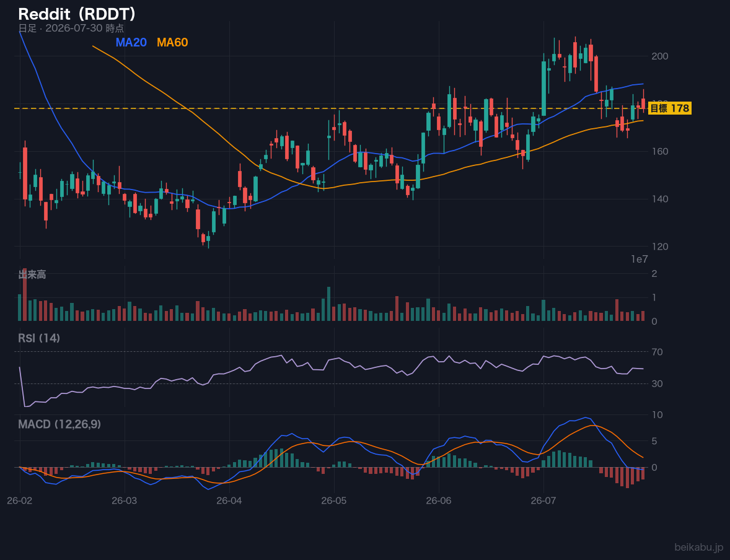Click the Reddit (RDDT) chart title
Image resolution: width=730 pixels, height=560 pixels.
pyautogui.click(x=77, y=14)
